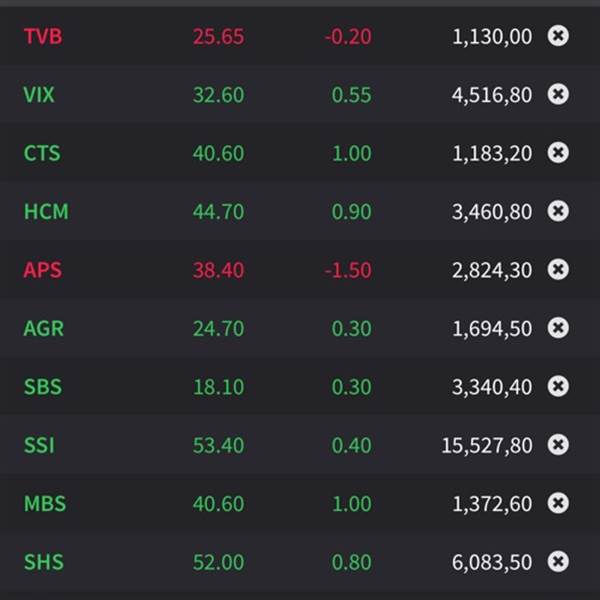
Task: Click the CTS change value 1.00
Action: [351, 153]
